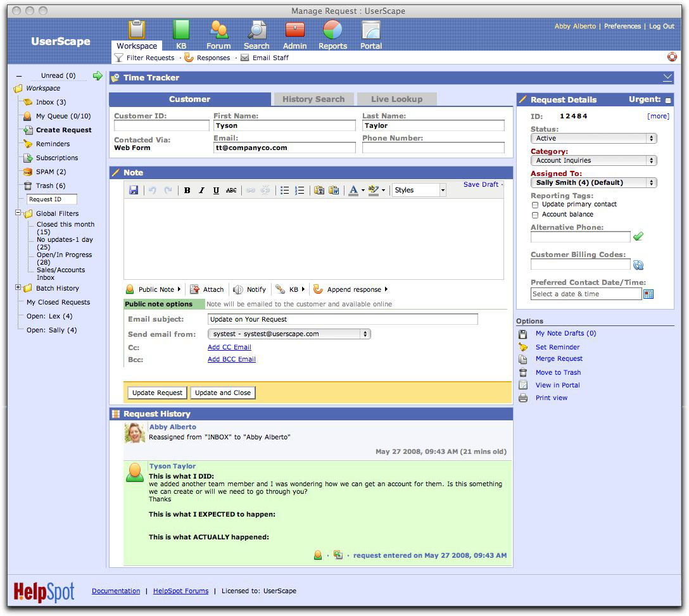Toggle bold formatting in note editor
The image size is (689, 616).
point(187,190)
